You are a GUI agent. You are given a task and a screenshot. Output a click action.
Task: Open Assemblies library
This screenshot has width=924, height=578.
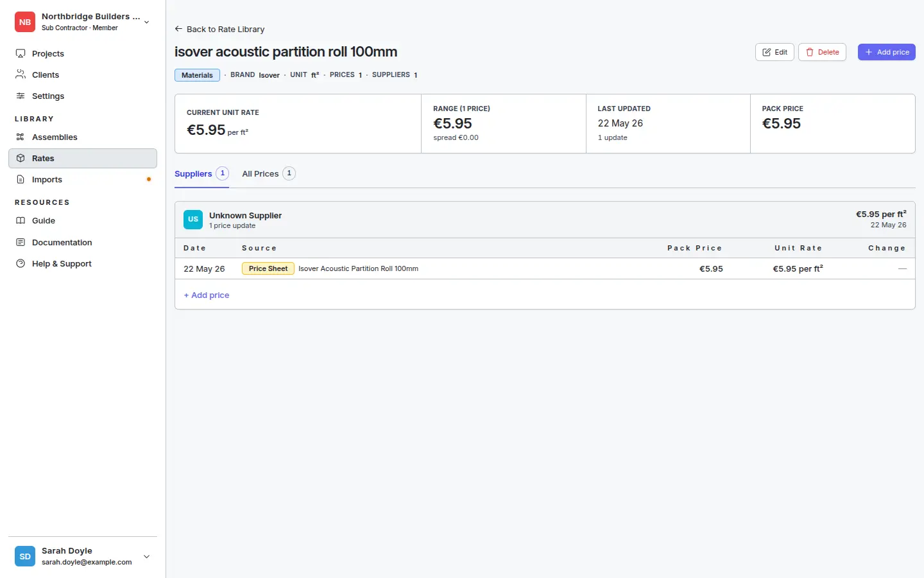click(x=83, y=137)
